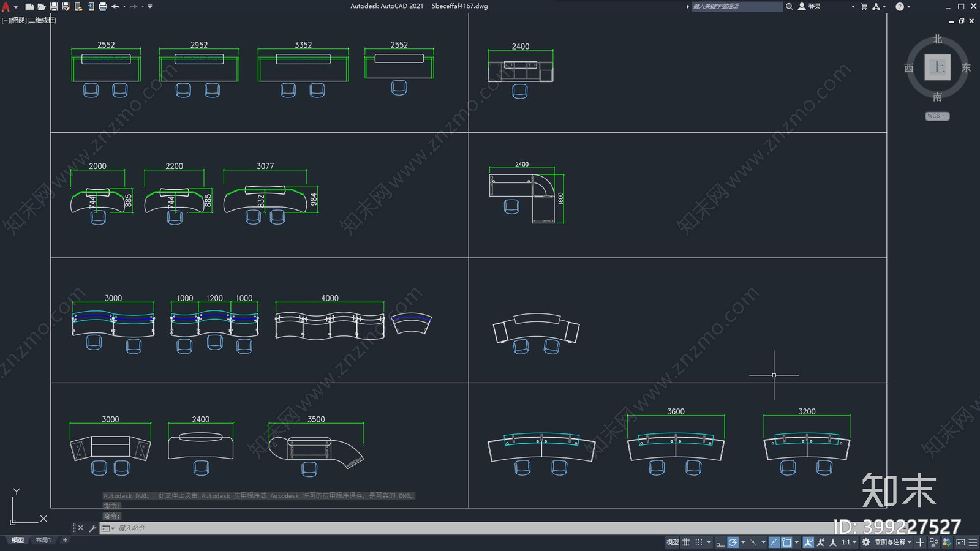Expand the annotation scale 1:1 dropdown
The image size is (980, 551).
[848, 542]
